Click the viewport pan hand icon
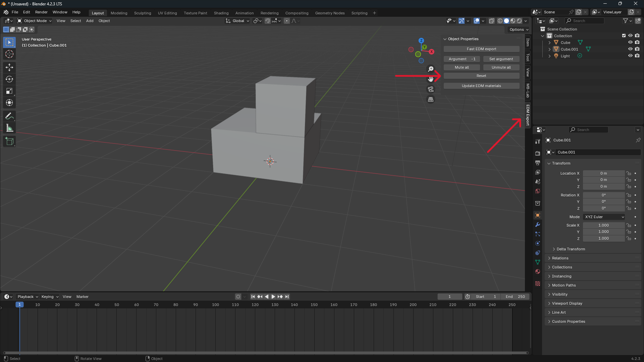 click(x=431, y=79)
